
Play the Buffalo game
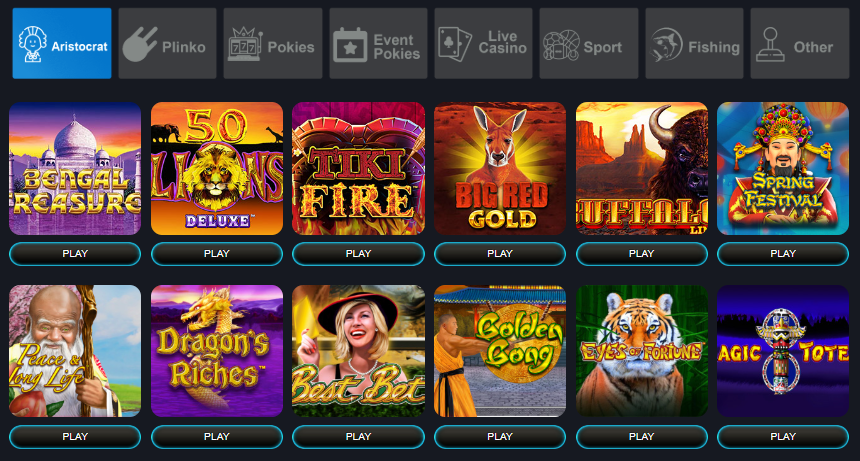tap(642, 254)
